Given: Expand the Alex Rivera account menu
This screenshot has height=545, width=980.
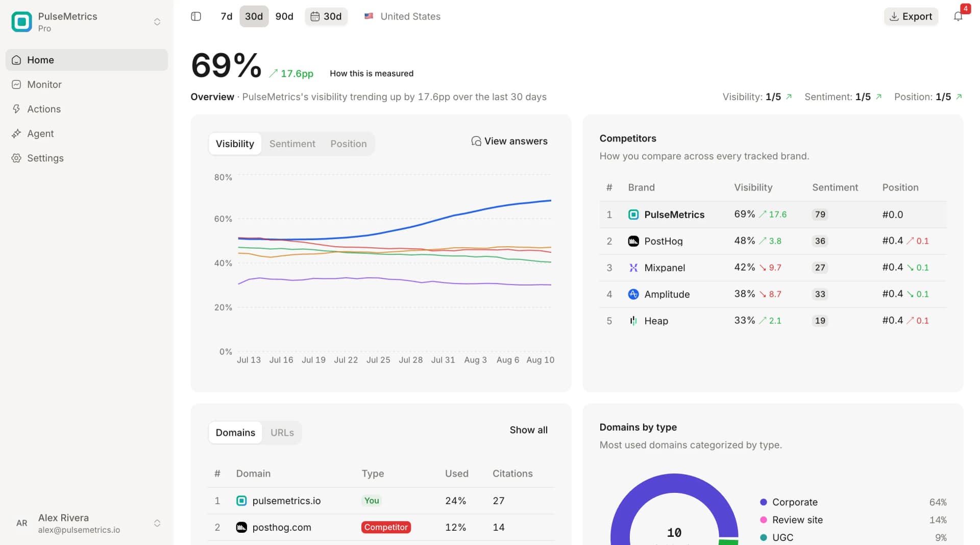Looking at the screenshot, I should [x=157, y=523].
